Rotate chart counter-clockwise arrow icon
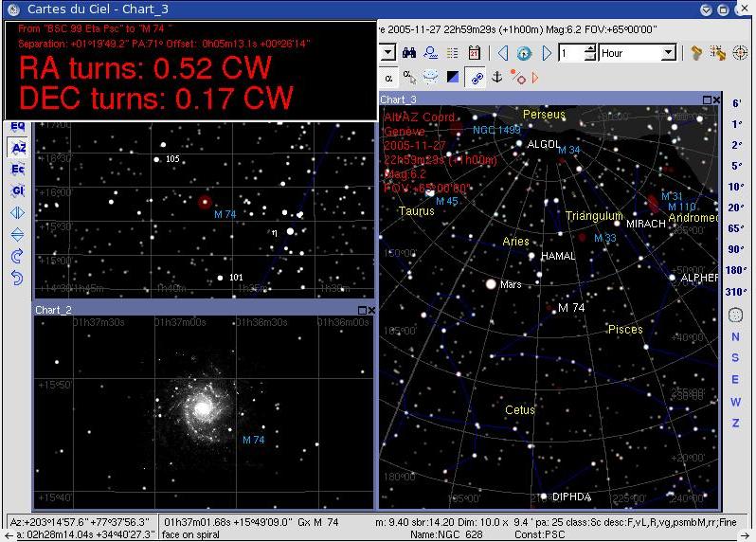The width and height of the screenshot is (756, 542). click(17, 278)
